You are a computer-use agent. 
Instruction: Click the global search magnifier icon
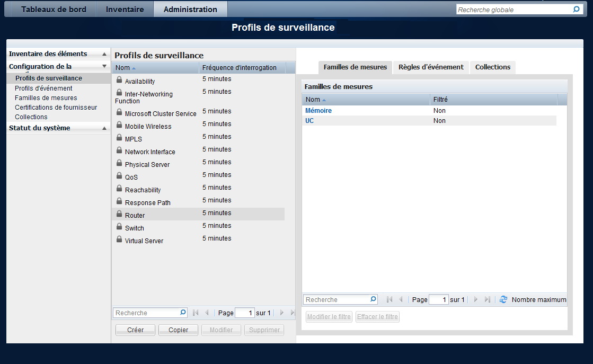[576, 9]
